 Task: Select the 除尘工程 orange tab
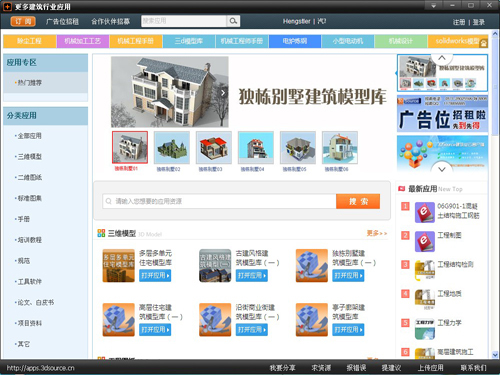(x=30, y=41)
